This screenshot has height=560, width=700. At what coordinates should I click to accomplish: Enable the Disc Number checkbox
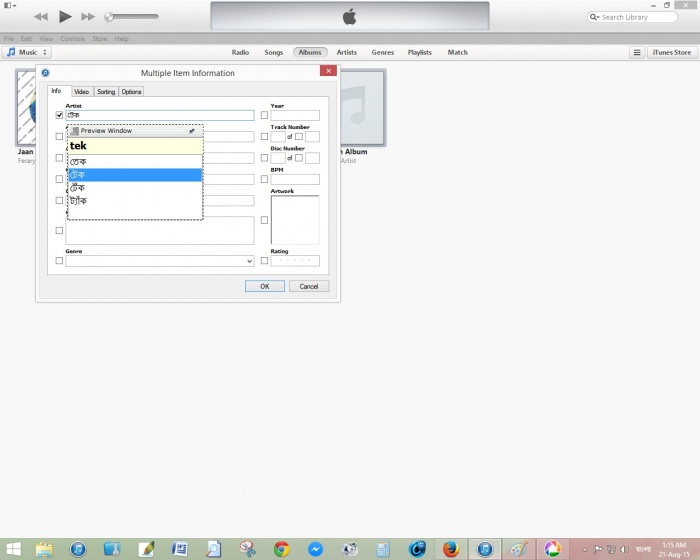pos(264,158)
